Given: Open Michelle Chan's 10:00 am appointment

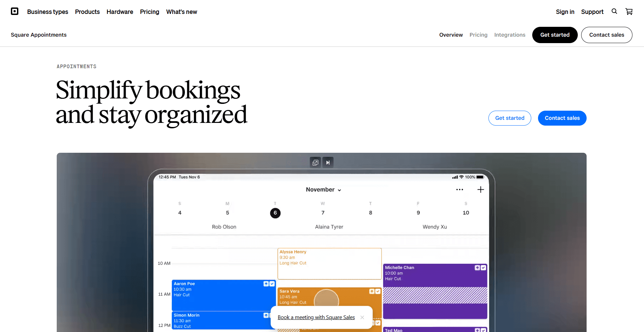Looking at the screenshot, I should point(435,291).
